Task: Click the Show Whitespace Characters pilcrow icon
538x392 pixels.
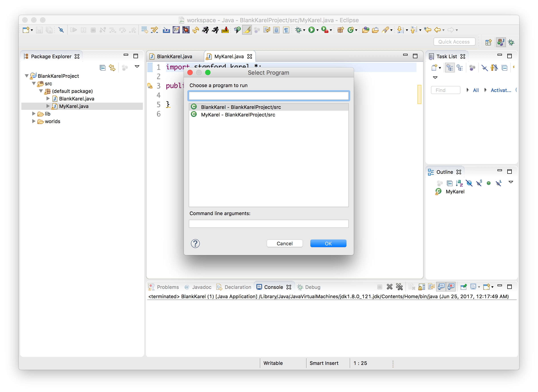Action: click(286, 30)
